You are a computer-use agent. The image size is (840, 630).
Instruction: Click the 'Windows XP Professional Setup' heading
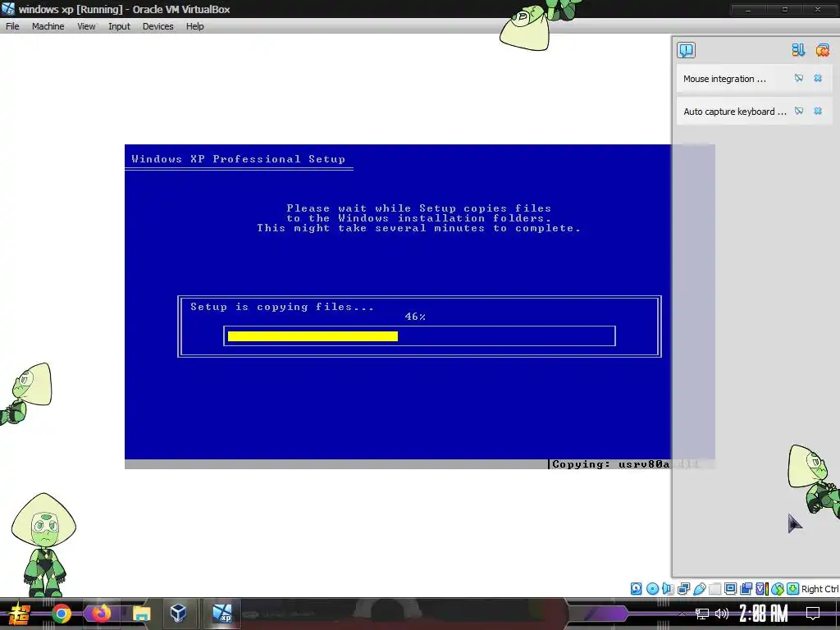(x=239, y=159)
